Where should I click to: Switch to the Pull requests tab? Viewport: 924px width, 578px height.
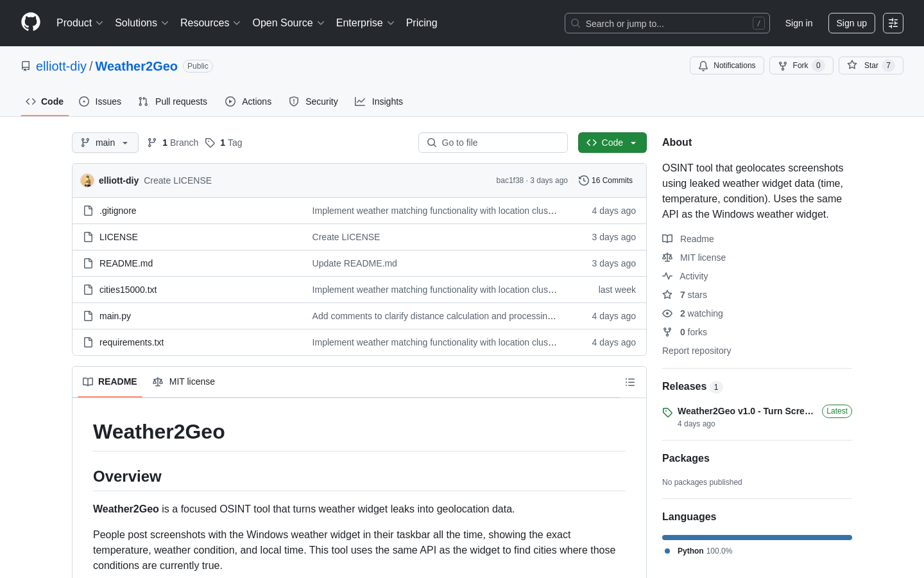point(173,101)
